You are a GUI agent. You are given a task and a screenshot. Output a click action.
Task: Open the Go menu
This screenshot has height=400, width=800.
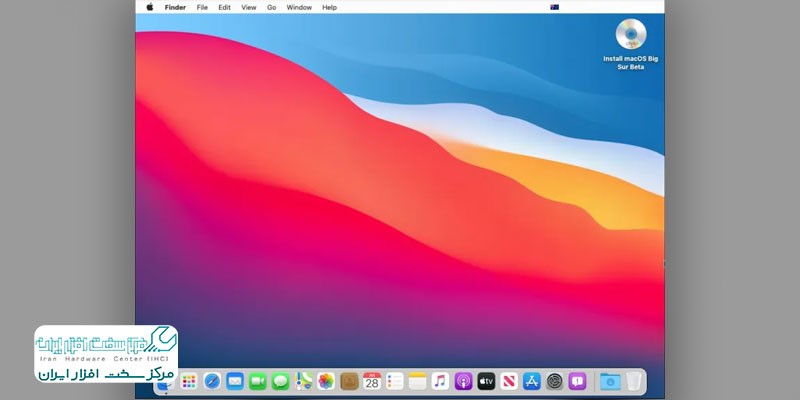(x=271, y=7)
